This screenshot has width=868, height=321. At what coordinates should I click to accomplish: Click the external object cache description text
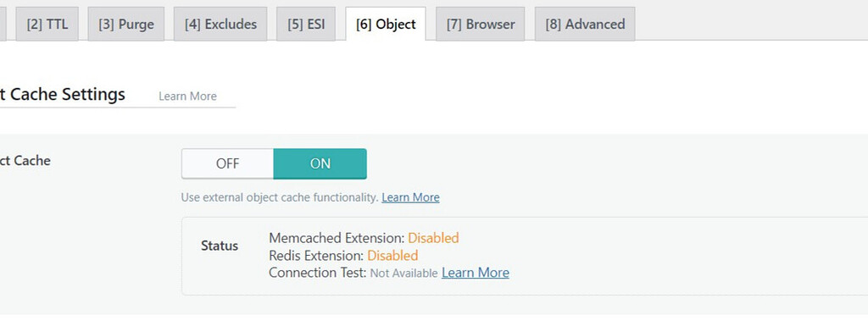[x=280, y=197]
